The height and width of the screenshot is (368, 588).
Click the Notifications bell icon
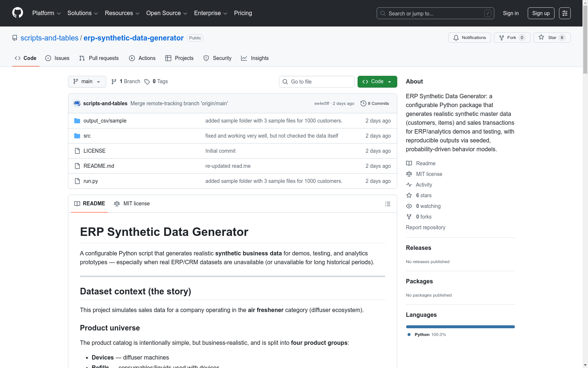(x=456, y=38)
